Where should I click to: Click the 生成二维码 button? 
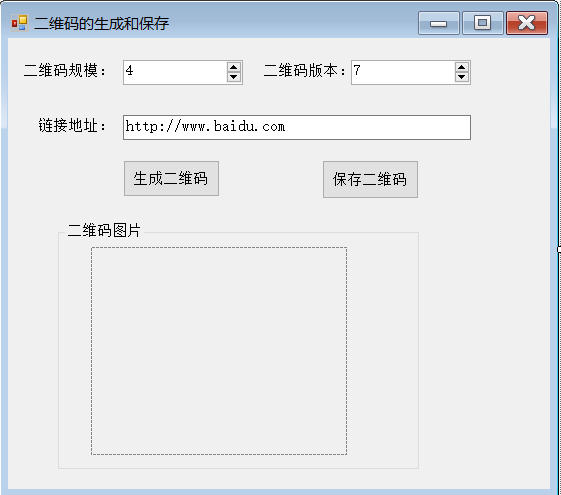[x=171, y=178]
